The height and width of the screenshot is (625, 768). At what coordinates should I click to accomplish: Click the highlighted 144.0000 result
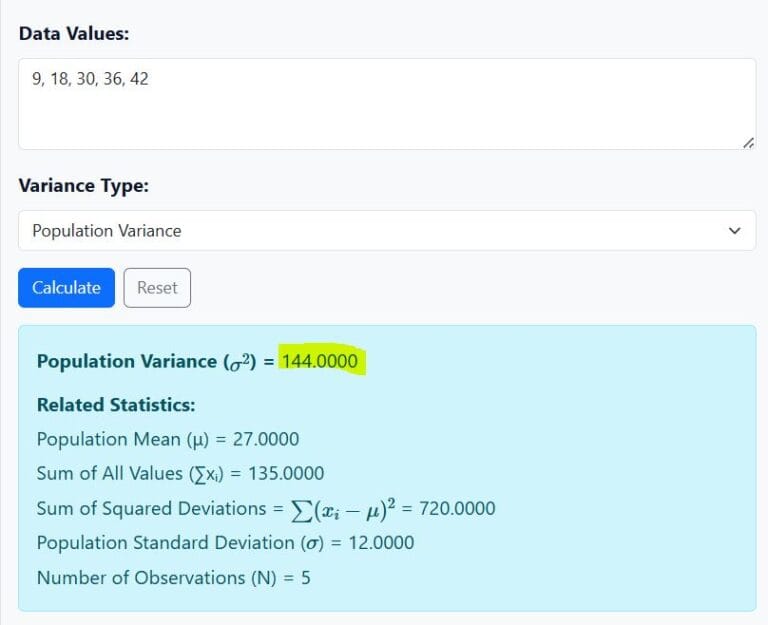click(319, 361)
